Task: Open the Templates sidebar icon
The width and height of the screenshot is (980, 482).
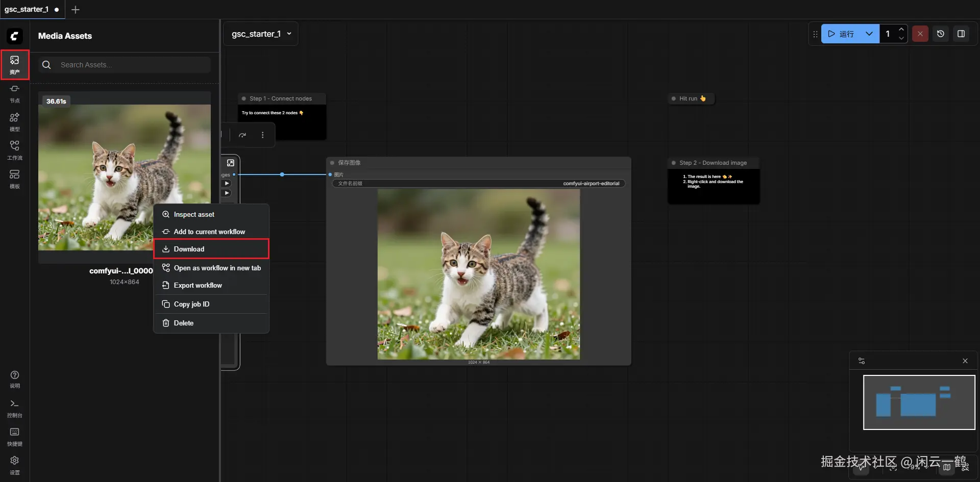Action: point(15,179)
